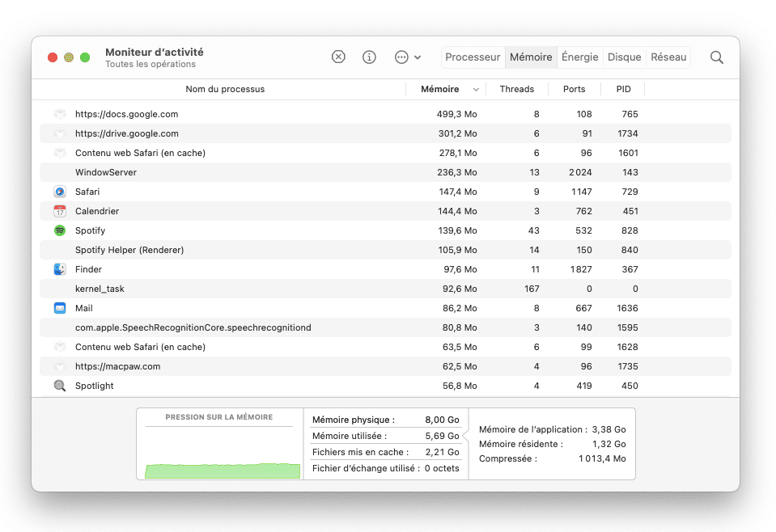
Task: Click the icon beside Contenu web Safari 278,1 Mo
Action: pos(60,153)
